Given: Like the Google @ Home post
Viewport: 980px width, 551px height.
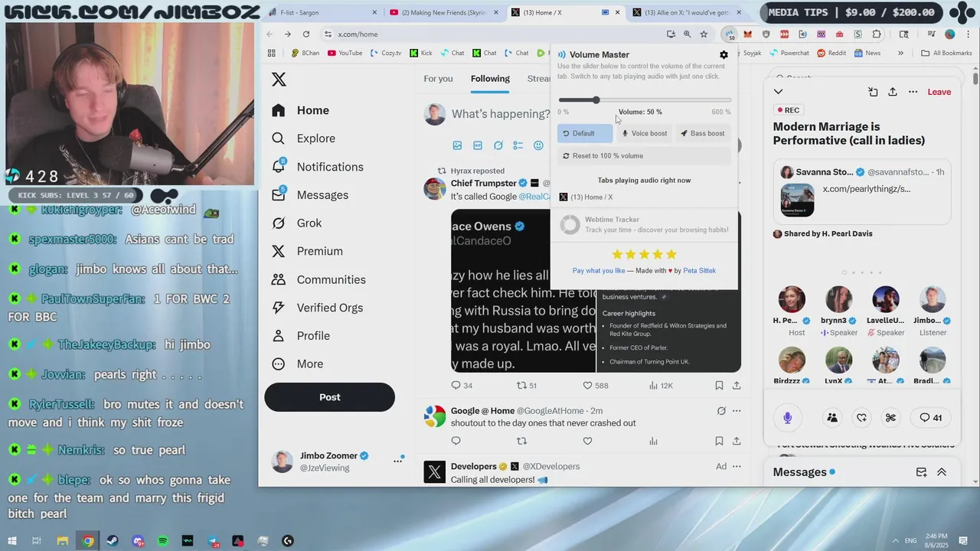Looking at the screenshot, I should pos(587,441).
